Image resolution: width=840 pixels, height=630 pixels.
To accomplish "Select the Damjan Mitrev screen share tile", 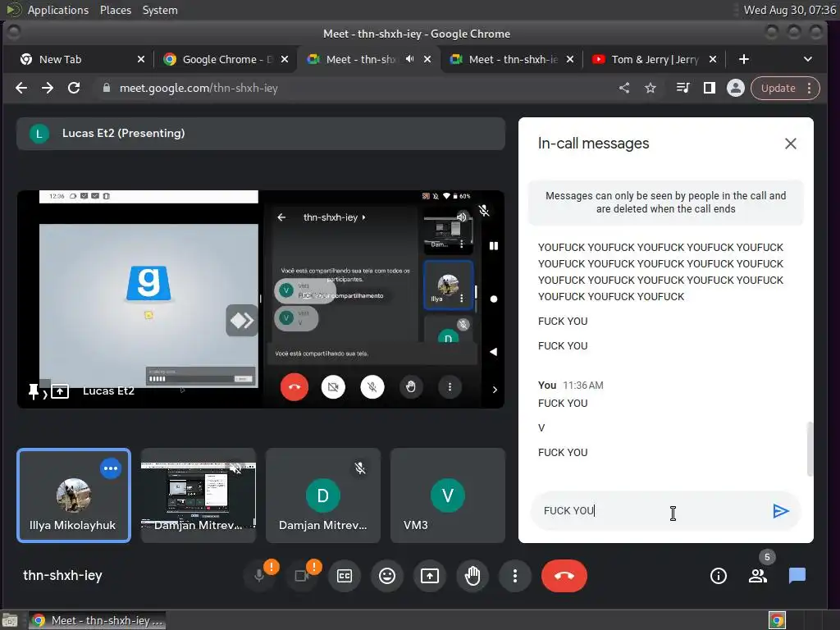I will pyautogui.click(x=199, y=495).
